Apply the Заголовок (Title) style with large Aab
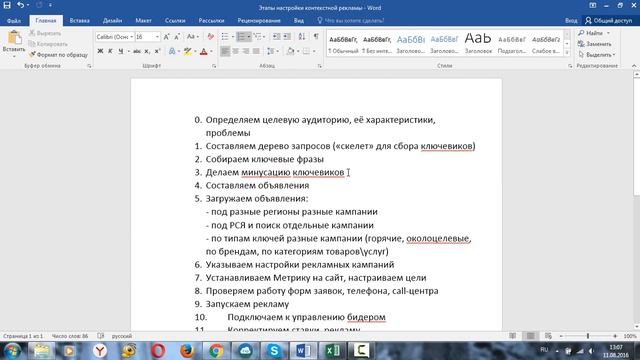640x360 pixels. (x=478, y=44)
